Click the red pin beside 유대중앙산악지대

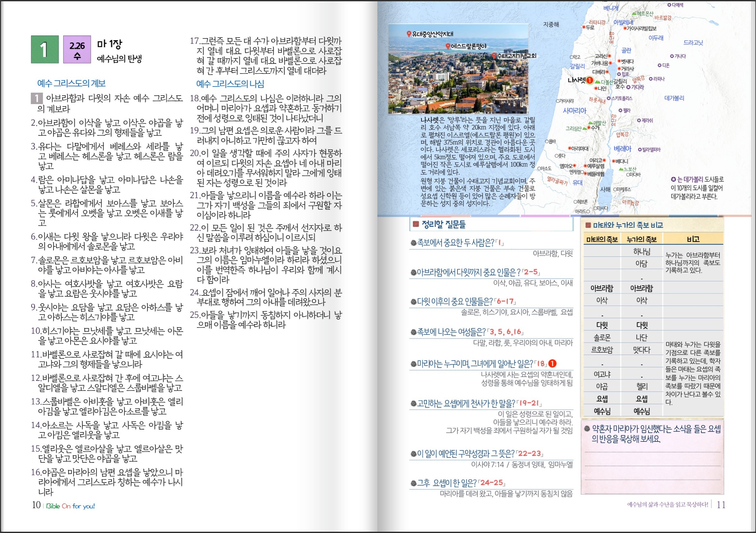[x=408, y=34]
